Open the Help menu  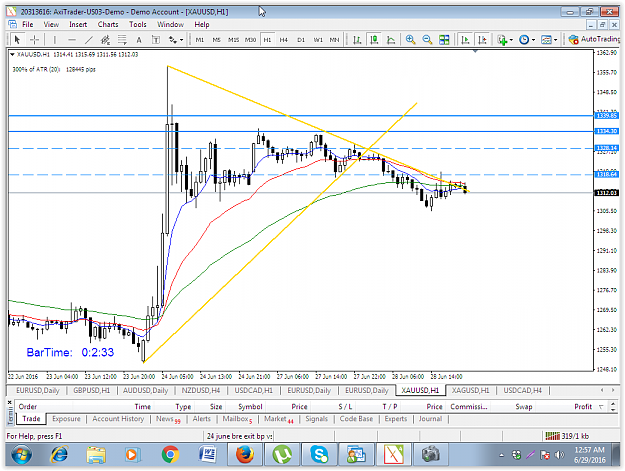click(202, 24)
